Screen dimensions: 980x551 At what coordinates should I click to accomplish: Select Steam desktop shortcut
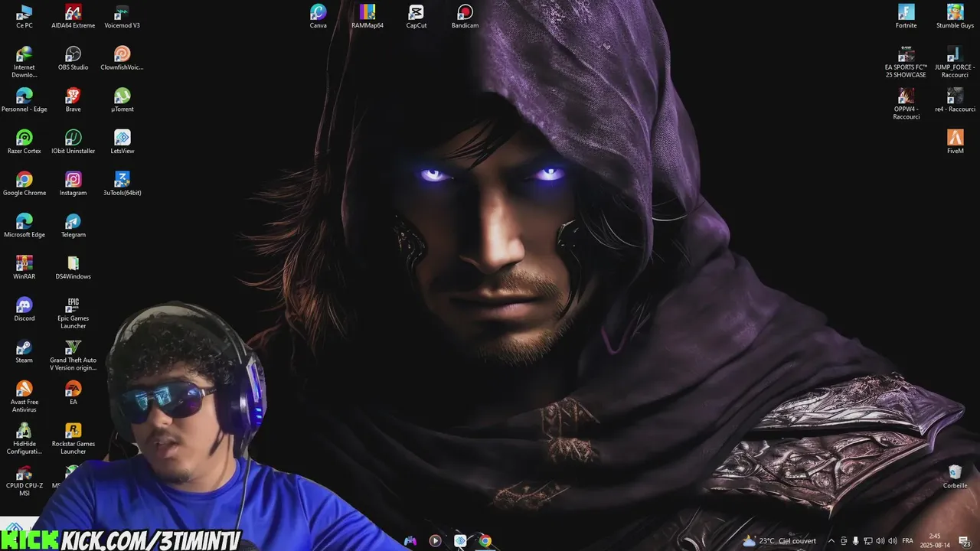[24, 352]
